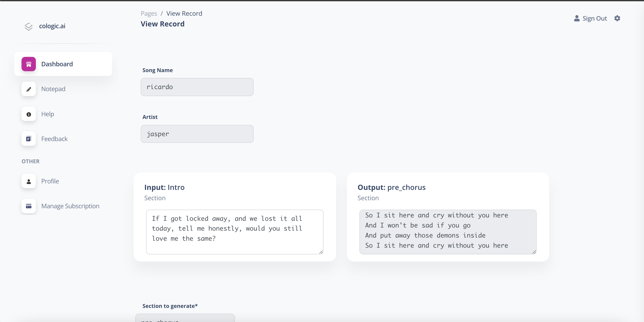Click the Profile person icon

(x=28, y=181)
